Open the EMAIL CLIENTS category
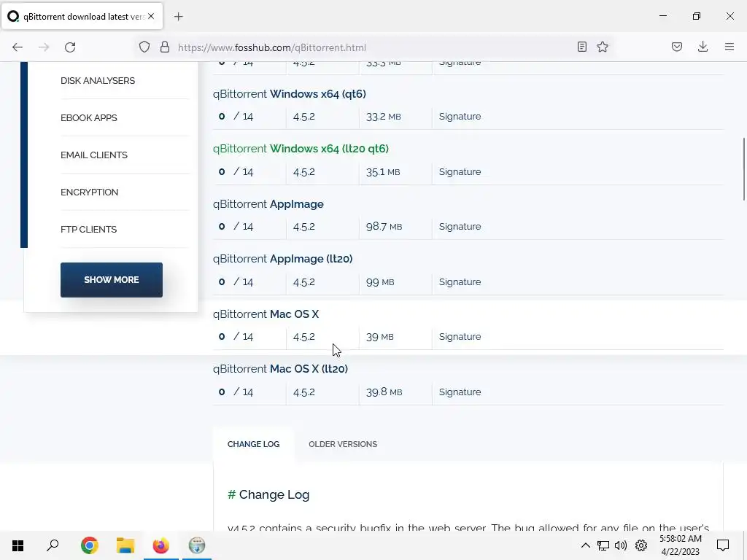The height and width of the screenshot is (560, 747). click(x=94, y=155)
